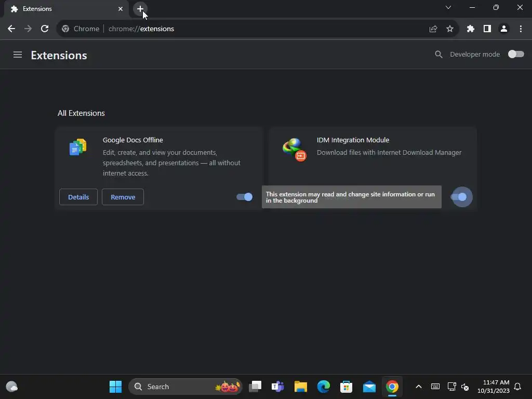
Task: Open Microsoft Store from taskbar
Action: click(346, 387)
